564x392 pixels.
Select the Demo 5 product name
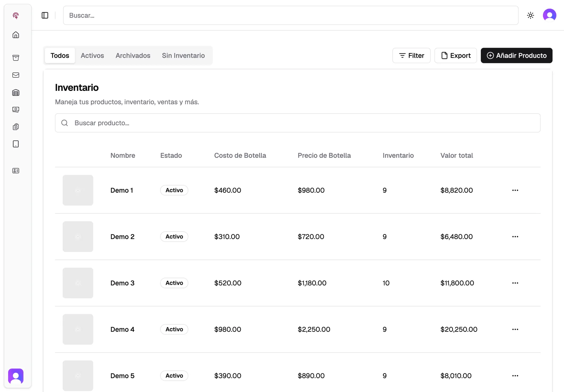click(123, 376)
